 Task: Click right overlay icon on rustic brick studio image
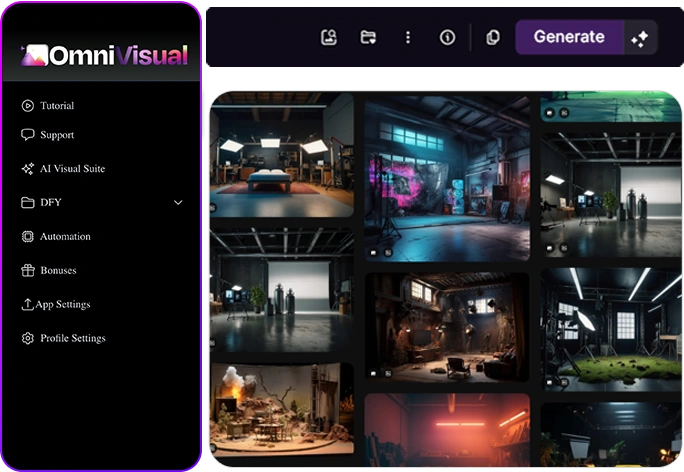coord(388,373)
